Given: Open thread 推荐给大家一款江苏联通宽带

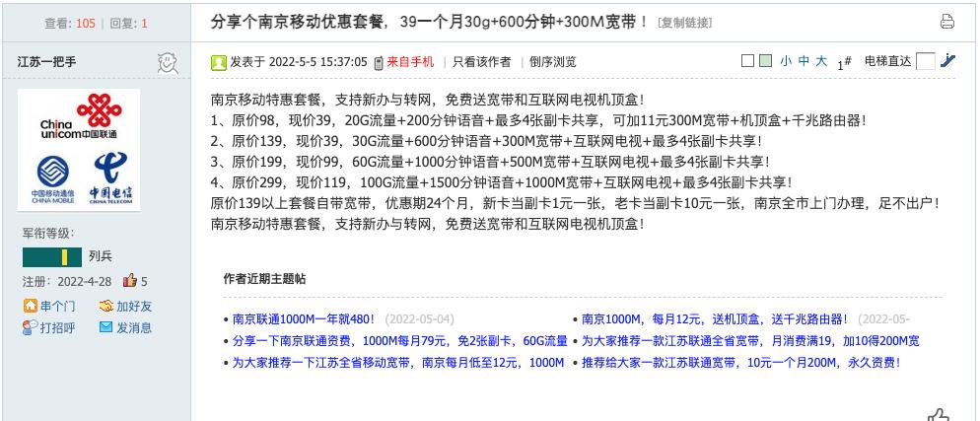Looking at the screenshot, I should point(741,362).
